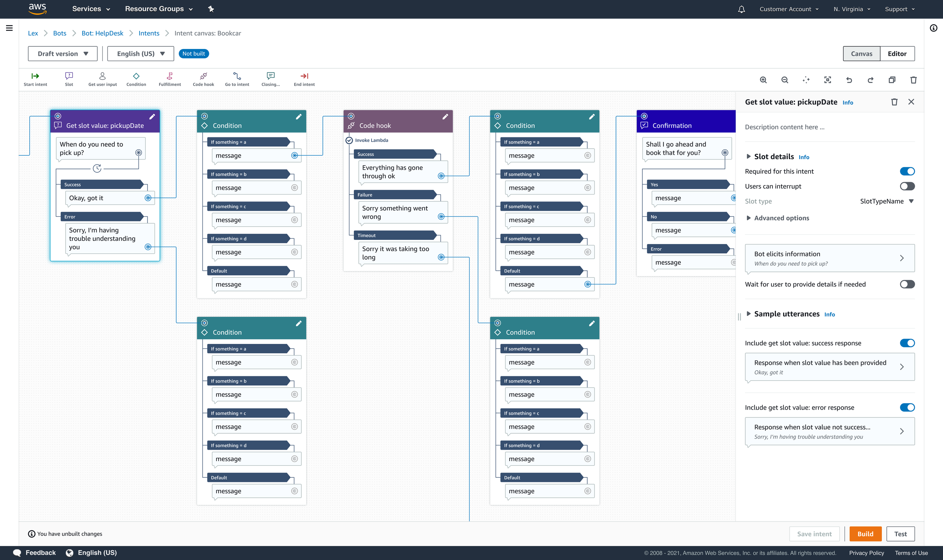
Task: Click the fit-to-screen canvas icon
Action: (828, 80)
